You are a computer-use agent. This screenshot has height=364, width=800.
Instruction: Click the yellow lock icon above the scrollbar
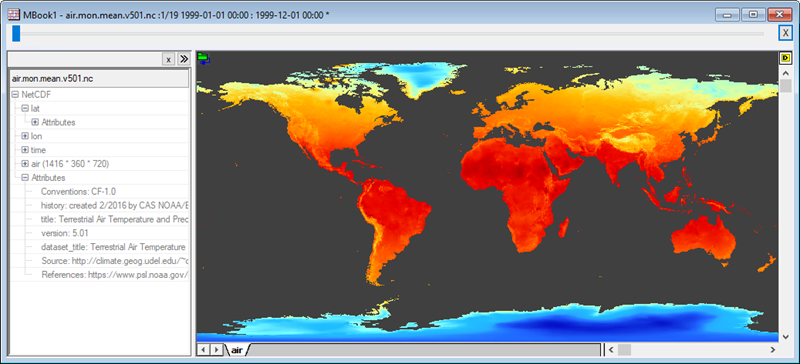[x=786, y=58]
